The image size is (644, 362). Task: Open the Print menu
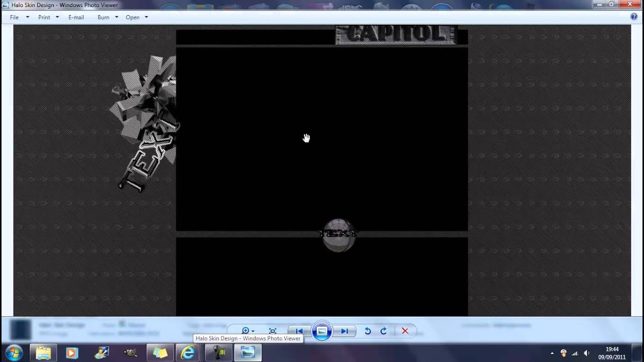pyautogui.click(x=44, y=17)
